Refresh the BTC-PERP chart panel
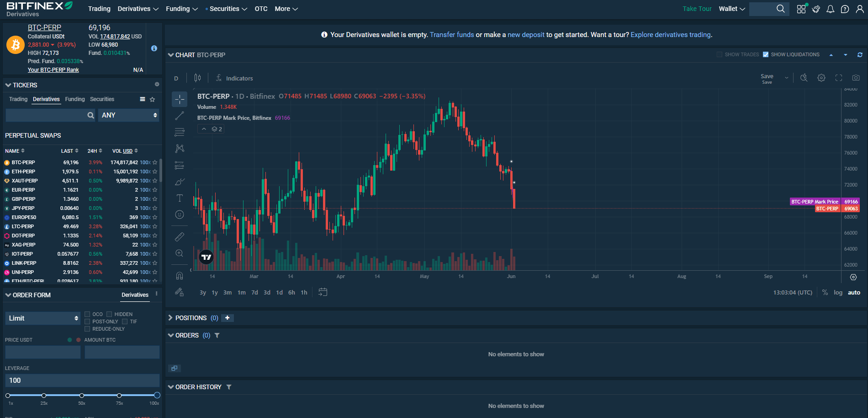The image size is (868, 418). (x=860, y=54)
